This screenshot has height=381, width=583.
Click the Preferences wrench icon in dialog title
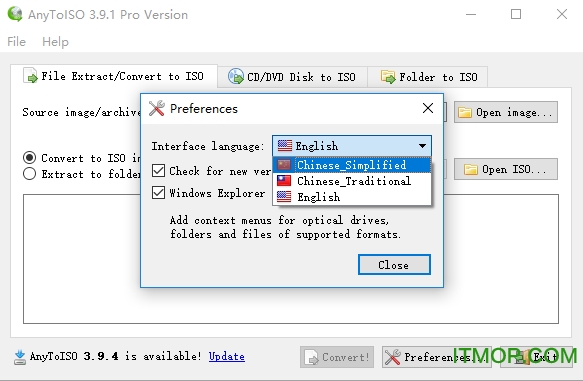[157, 109]
